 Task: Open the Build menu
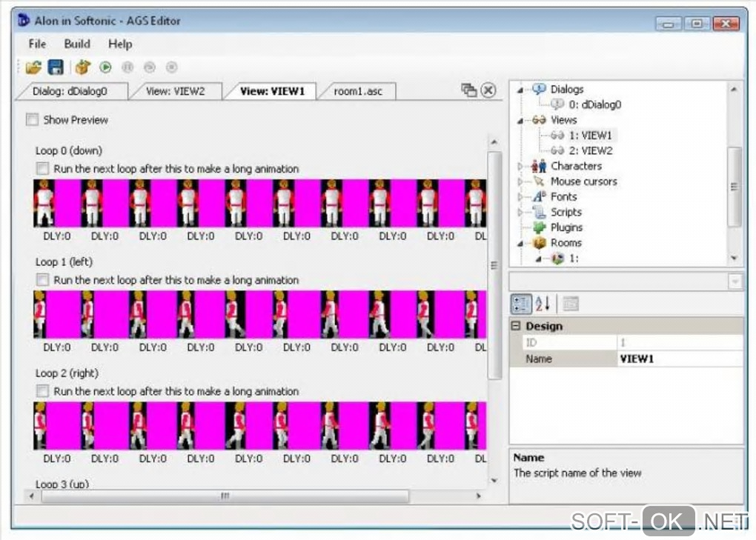(77, 44)
